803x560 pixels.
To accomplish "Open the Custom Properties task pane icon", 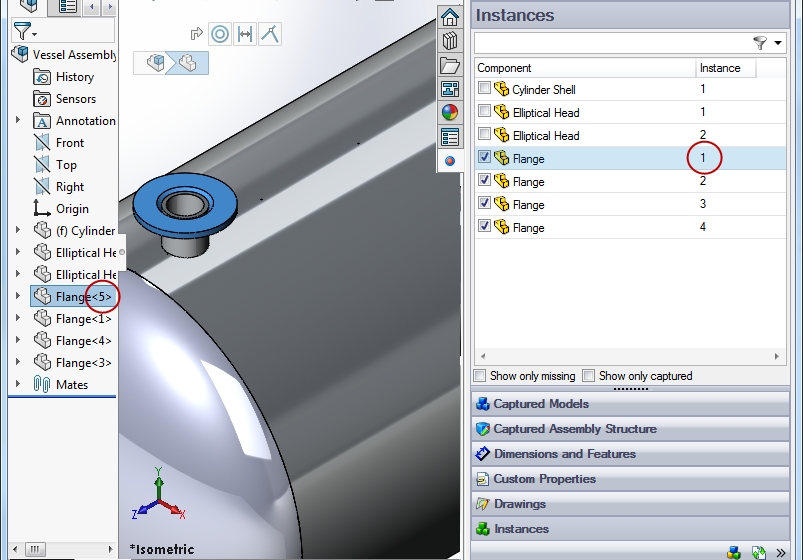I will pos(450,137).
